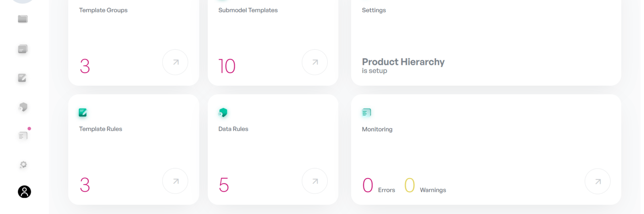Open Submodel Templates via its arrow button
644x214 pixels.
click(x=315, y=62)
